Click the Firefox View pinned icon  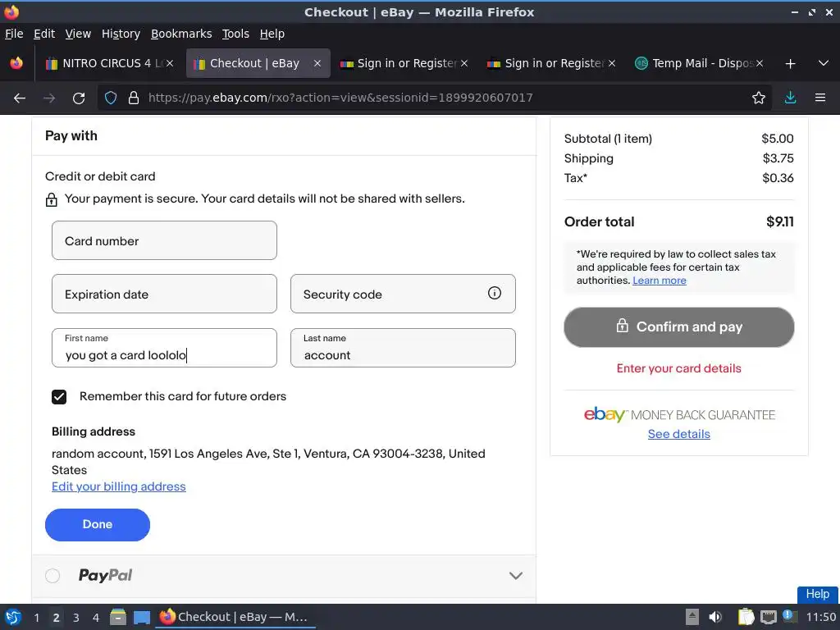tap(16, 63)
